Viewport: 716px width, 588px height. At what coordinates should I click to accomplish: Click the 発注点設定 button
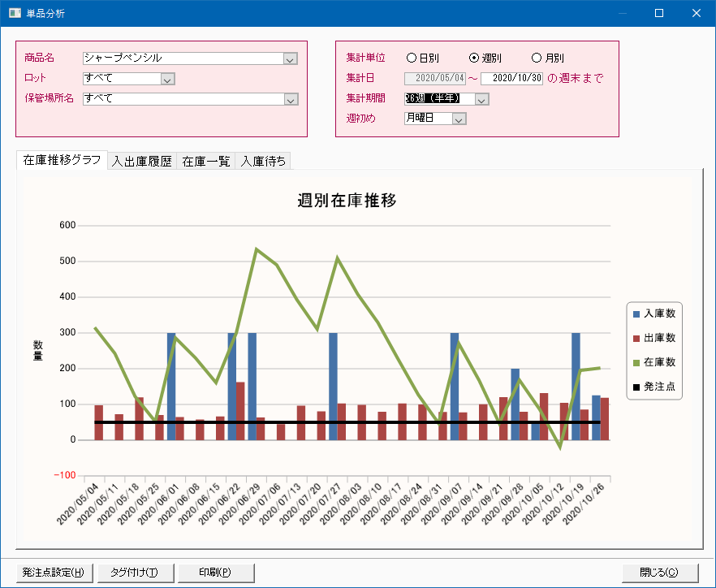tap(53, 572)
